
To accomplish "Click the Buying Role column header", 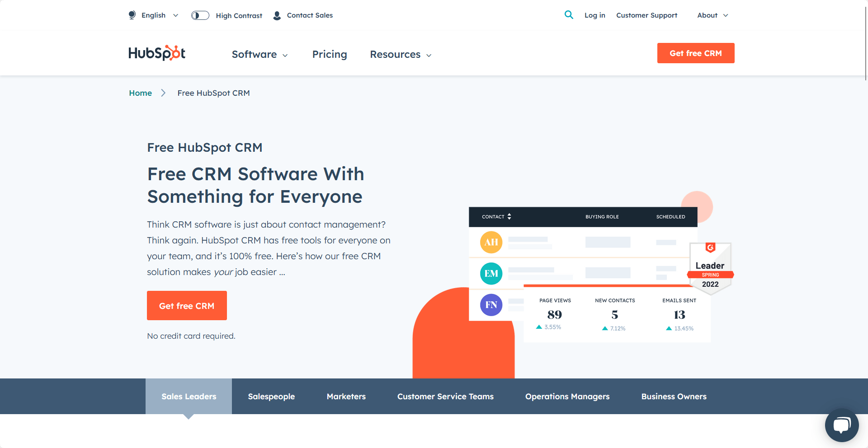I will pos(602,217).
